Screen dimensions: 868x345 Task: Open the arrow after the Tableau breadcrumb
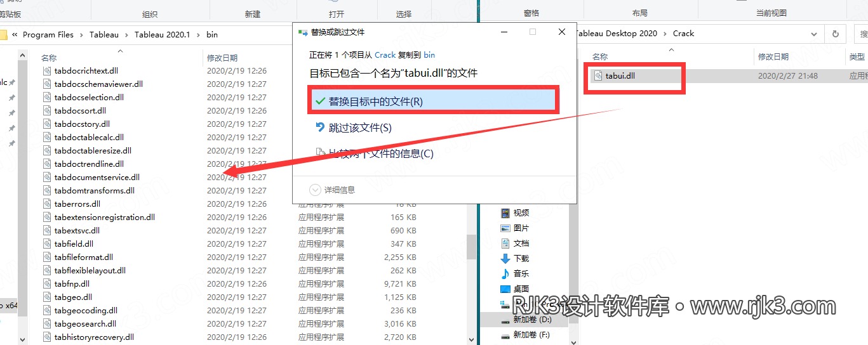click(126, 35)
